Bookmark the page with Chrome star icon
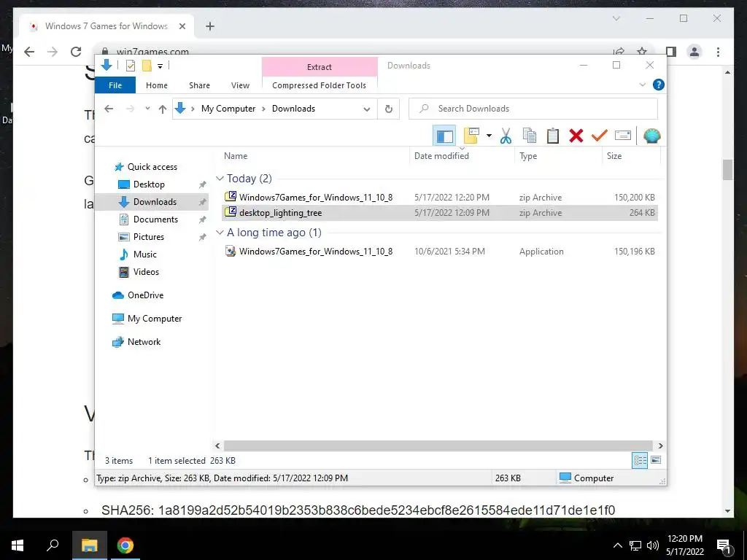The height and width of the screenshot is (560, 747). click(x=642, y=52)
